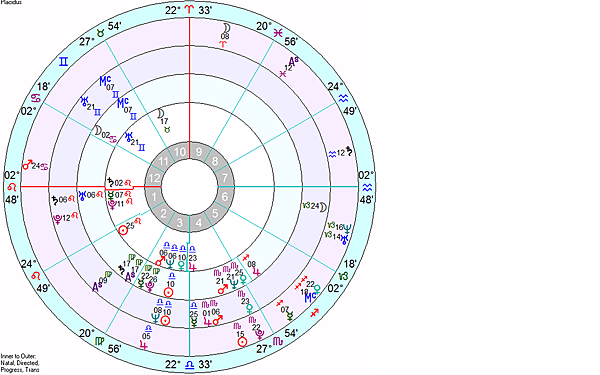Select house number 1 in center ring
The width and height of the screenshot is (600, 375).
point(154,197)
